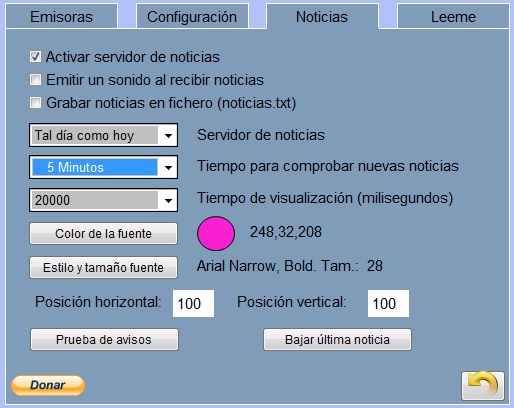Click the Color de la fuente button
The image size is (514, 408).
tap(103, 234)
